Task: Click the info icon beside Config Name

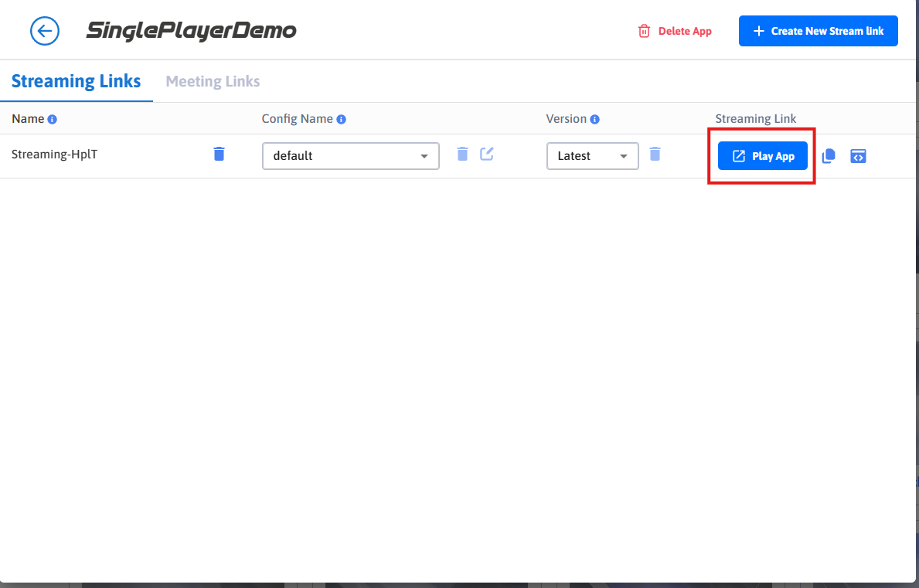Action: click(342, 120)
